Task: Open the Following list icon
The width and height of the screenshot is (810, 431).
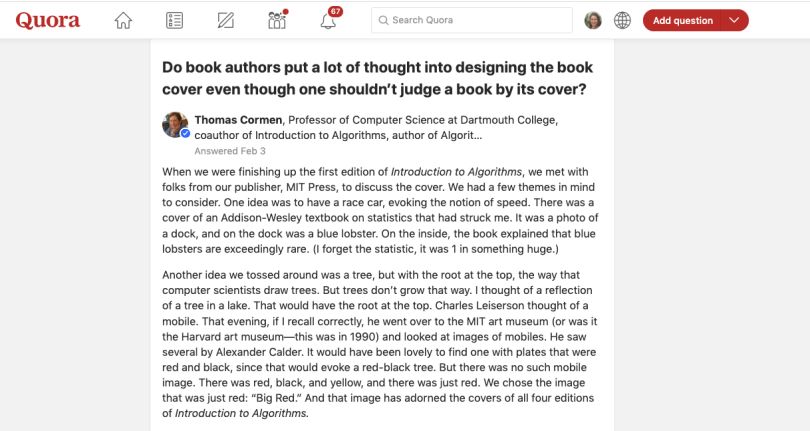Action: (x=175, y=21)
